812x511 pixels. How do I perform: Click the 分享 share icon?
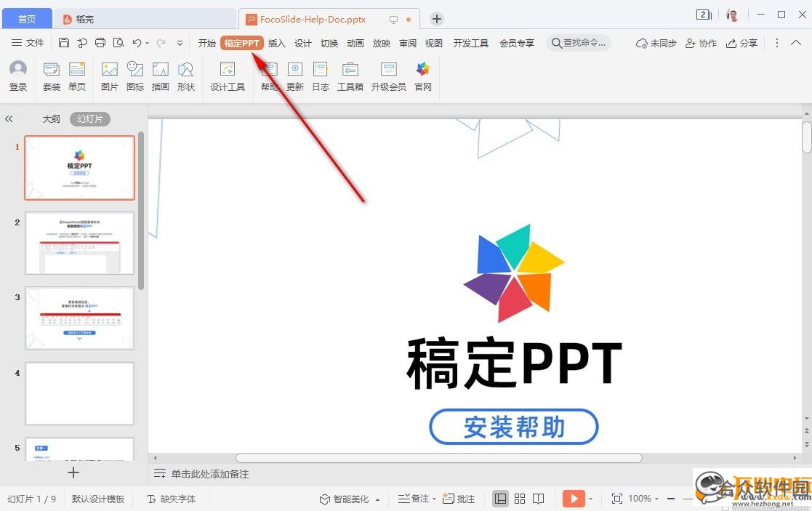pos(741,43)
